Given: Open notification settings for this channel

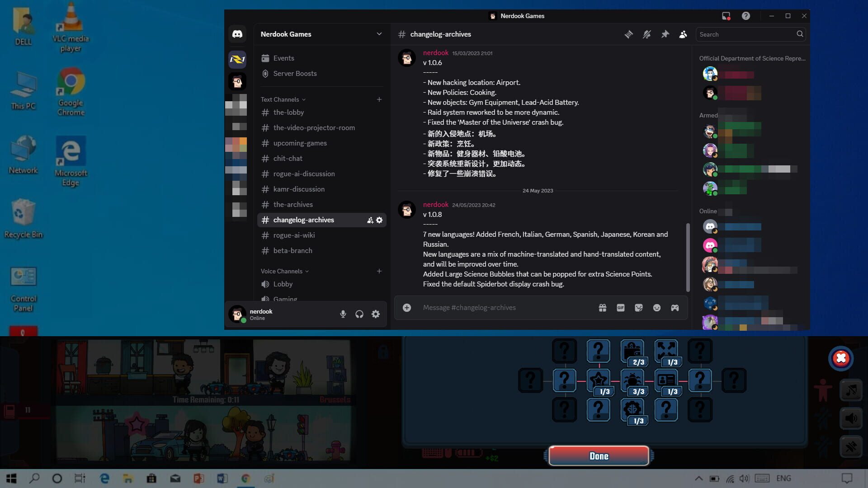Looking at the screenshot, I should coord(647,34).
